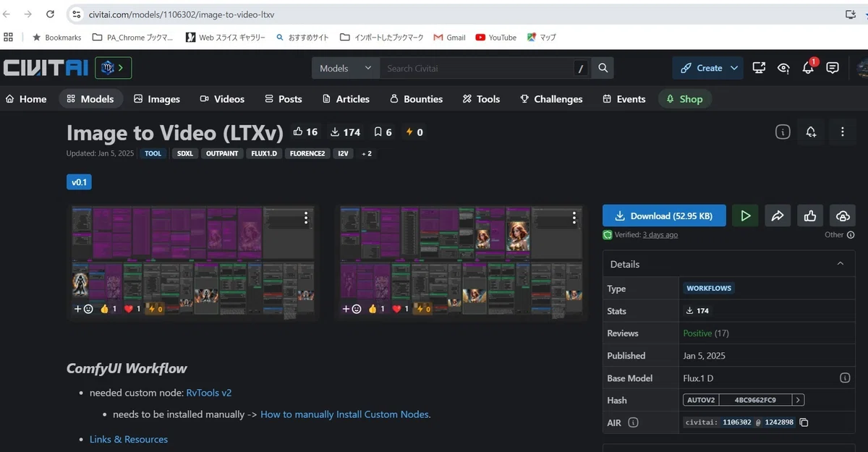Open the Images nav tab
This screenshot has width=868, height=452.
pyautogui.click(x=157, y=99)
